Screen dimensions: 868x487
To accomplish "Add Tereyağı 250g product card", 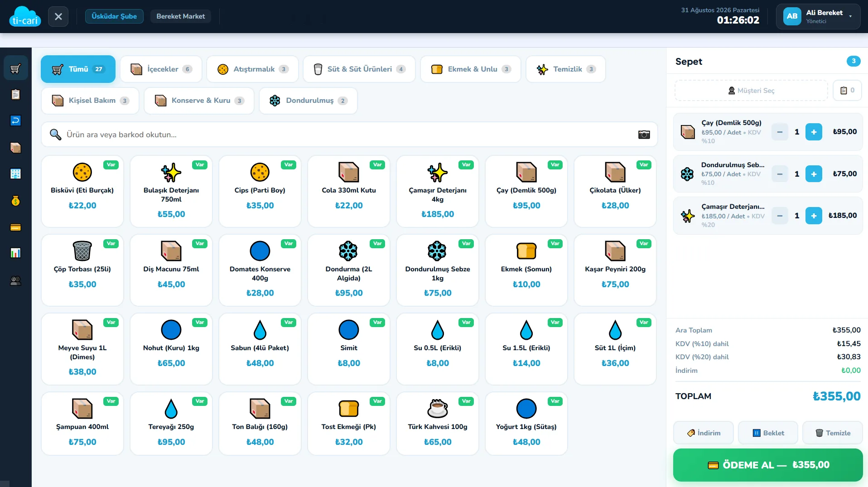I will 171,424.
